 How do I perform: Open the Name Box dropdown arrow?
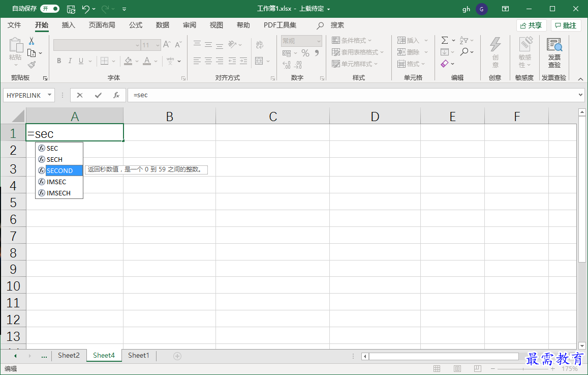[x=49, y=95]
